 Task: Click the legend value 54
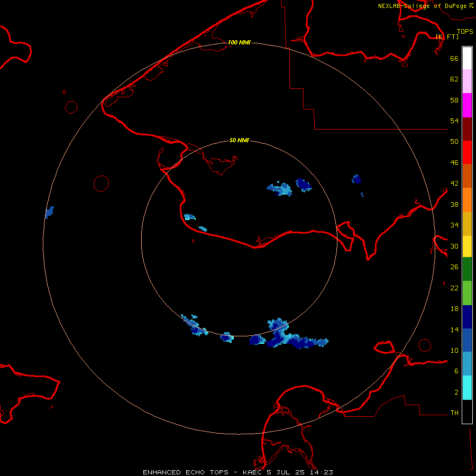tap(454, 121)
